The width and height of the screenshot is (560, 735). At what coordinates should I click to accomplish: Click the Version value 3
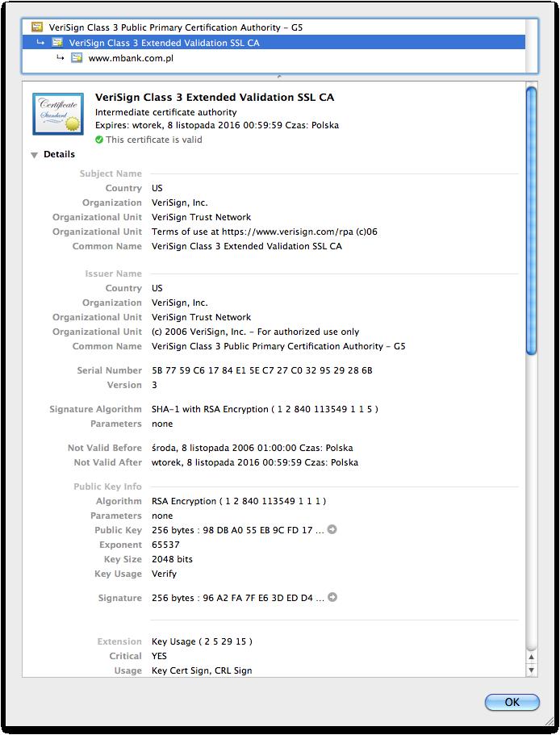[154, 385]
